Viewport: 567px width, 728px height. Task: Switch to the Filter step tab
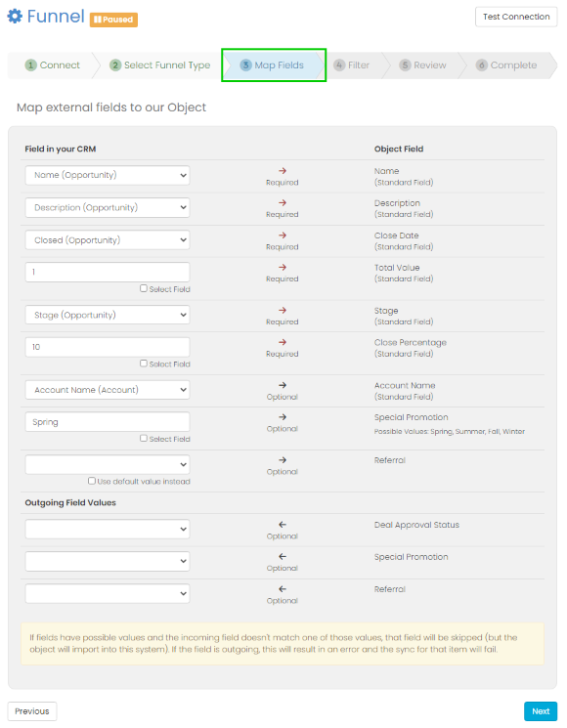tap(352, 65)
